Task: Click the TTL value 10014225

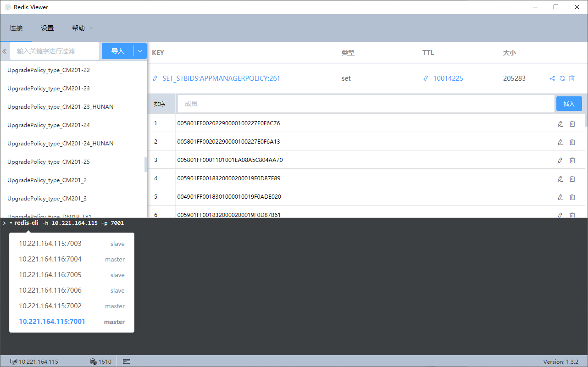Action: [448, 78]
